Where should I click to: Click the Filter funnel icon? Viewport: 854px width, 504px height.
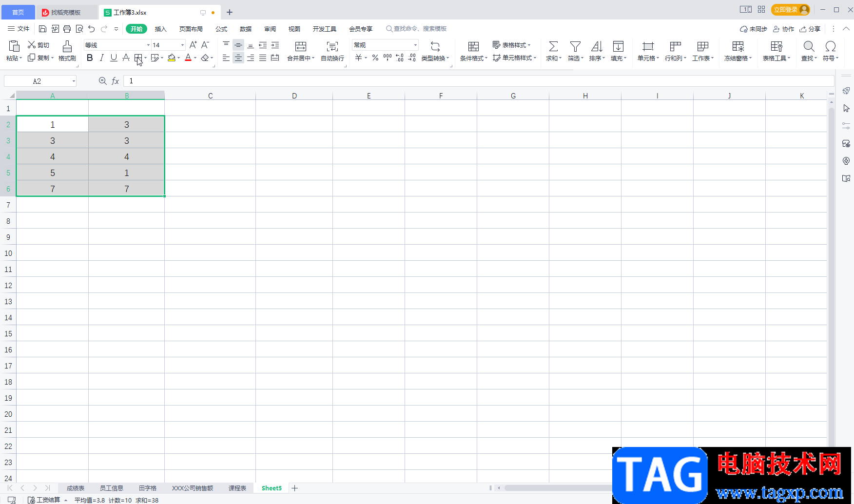[575, 46]
